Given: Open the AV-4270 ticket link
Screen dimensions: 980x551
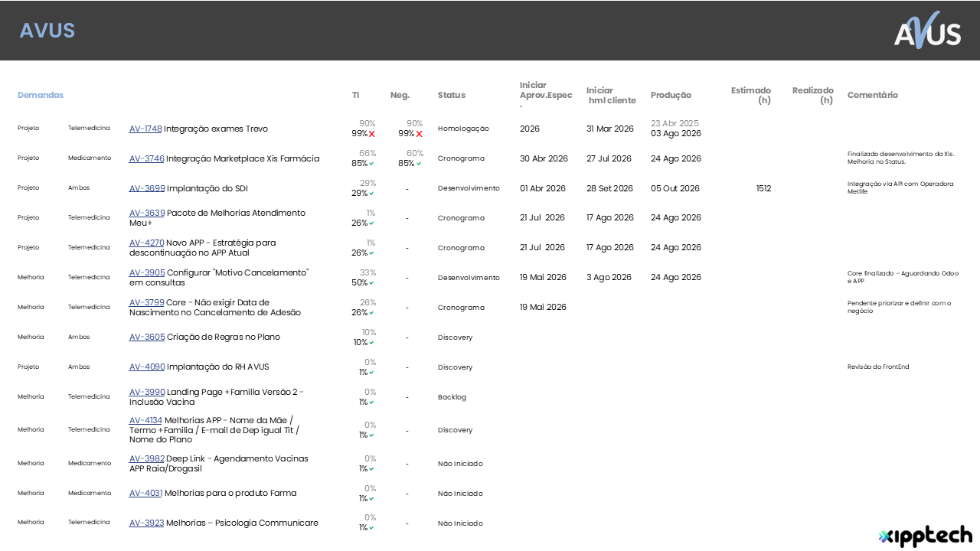Looking at the screenshot, I should (146, 243).
